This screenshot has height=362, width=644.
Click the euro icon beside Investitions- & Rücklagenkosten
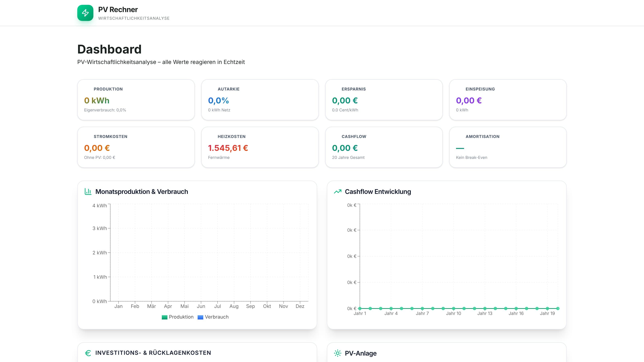coord(88,353)
